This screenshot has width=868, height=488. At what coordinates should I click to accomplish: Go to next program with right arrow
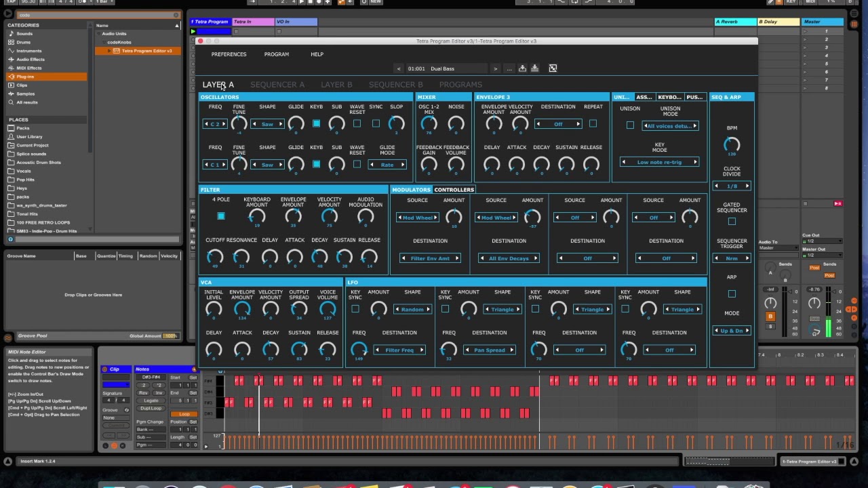pyautogui.click(x=495, y=68)
